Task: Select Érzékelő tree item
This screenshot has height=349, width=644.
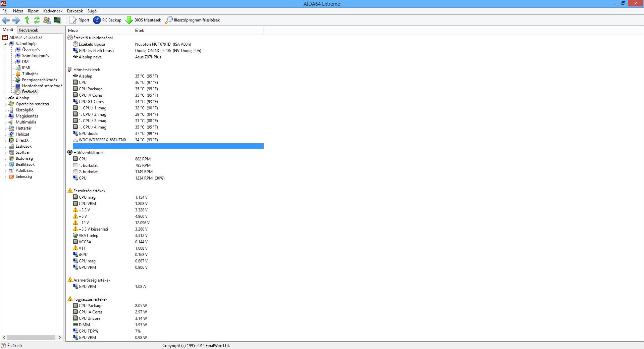Action: tap(29, 92)
